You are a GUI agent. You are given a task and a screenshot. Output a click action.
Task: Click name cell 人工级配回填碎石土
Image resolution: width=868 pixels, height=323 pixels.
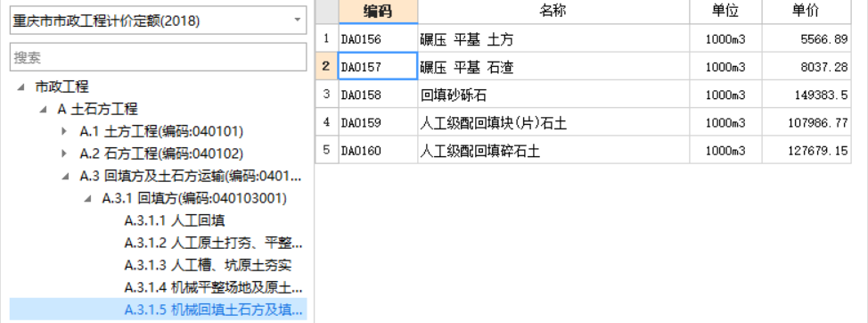click(x=553, y=151)
